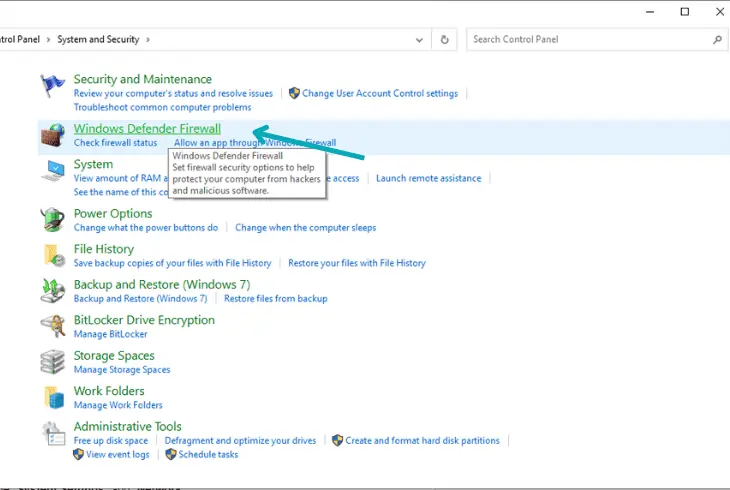Open Backup and Restore (Windows 7) heading

pyautogui.click(x=162, y=285)
